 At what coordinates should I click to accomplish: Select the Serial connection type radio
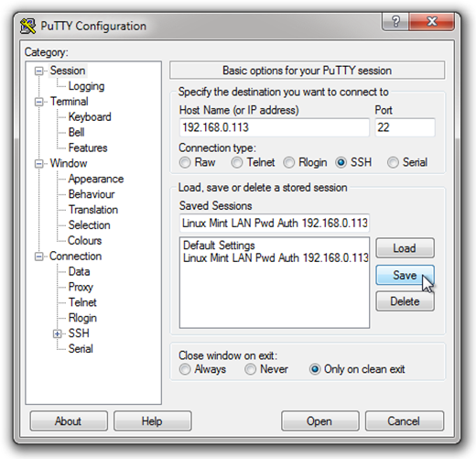pos(393,162)
